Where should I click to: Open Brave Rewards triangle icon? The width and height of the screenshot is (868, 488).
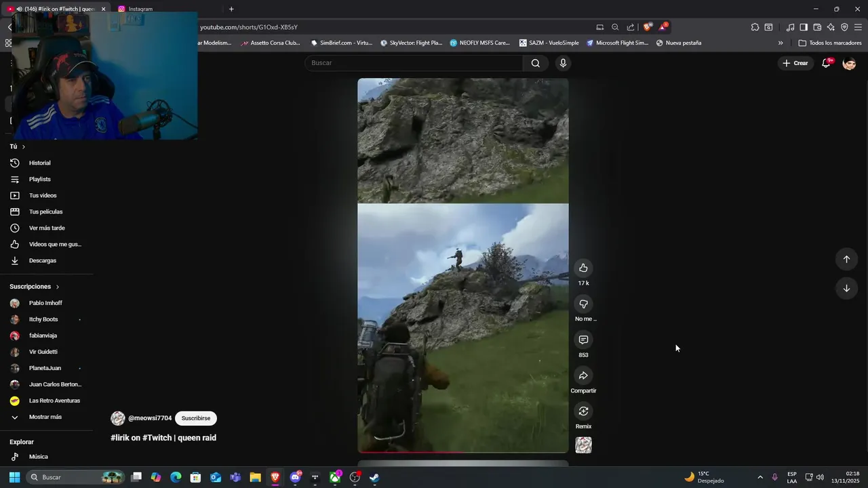[x=663, y=28]
